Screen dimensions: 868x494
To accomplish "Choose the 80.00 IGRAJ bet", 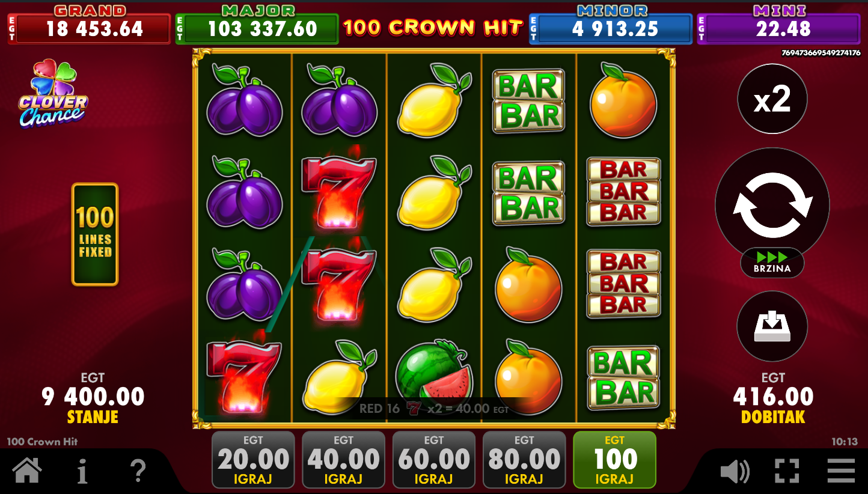I will 524,460.
